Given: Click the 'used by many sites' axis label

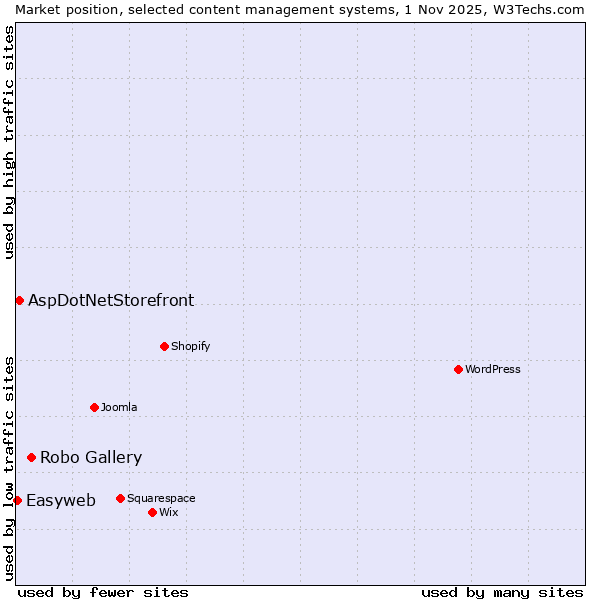Looking at the screenshot, I should [x=502, y=592].
